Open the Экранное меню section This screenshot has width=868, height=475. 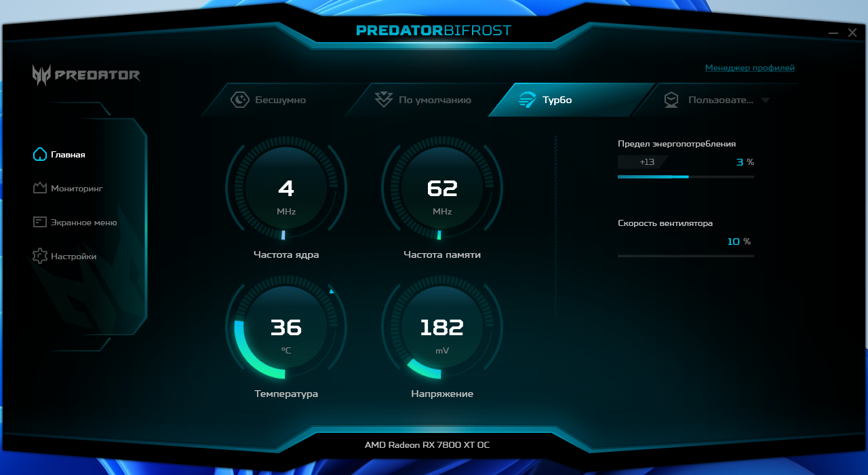pyautogui.click(x=75, y=222)
